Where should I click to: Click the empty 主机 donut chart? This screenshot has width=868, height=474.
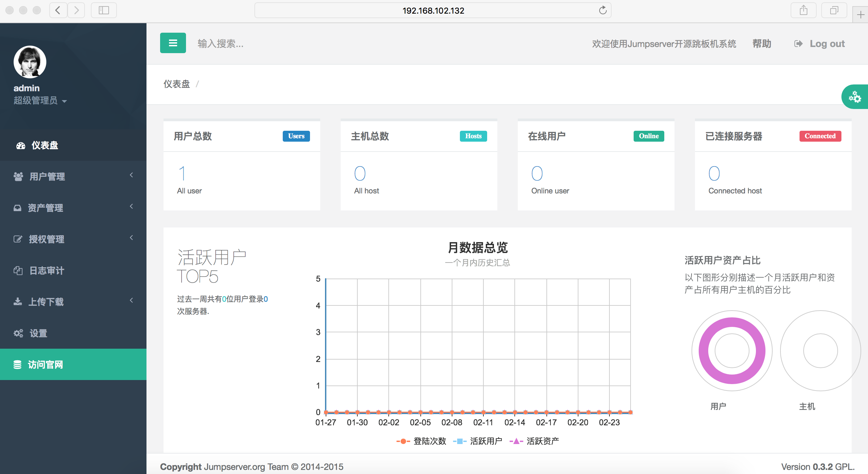820,351
